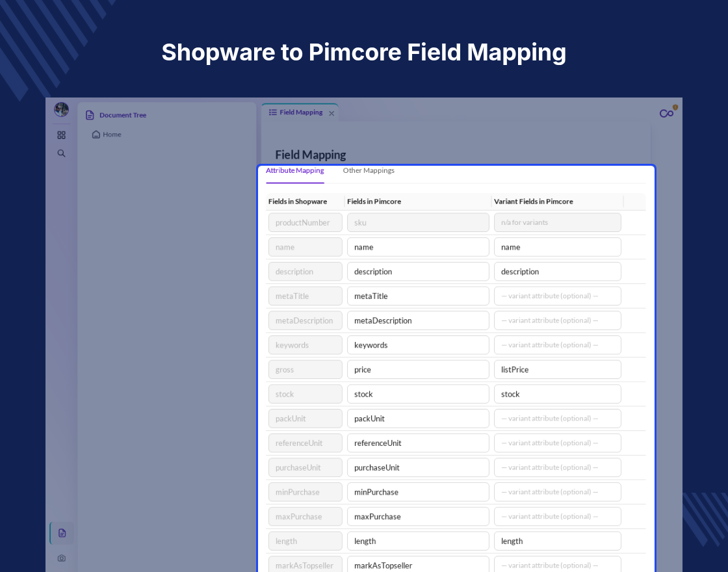This screenshot has height=572, width=728.
Task: Click the Shopware maxPurchase field
Action: [305, 517]
